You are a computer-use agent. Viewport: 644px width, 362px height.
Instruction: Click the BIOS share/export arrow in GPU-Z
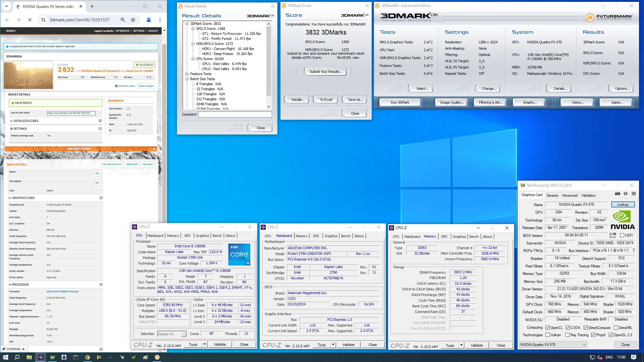tap(613, 235)
